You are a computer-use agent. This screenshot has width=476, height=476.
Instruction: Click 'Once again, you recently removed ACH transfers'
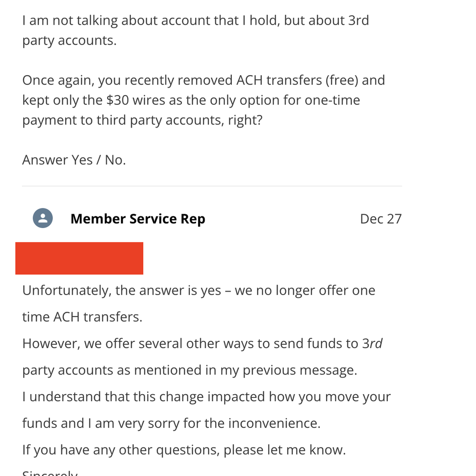(x=204, y=80)
